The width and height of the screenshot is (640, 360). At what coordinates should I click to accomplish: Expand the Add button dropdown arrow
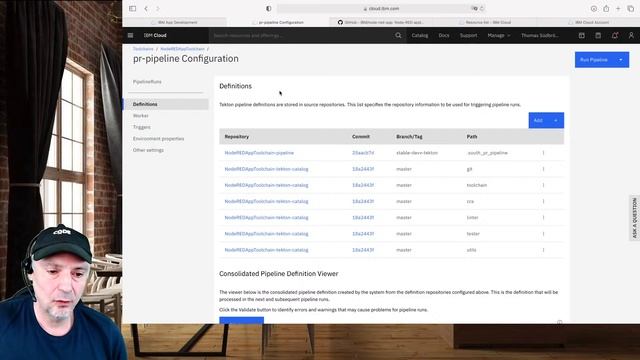(x=556, y=120)
